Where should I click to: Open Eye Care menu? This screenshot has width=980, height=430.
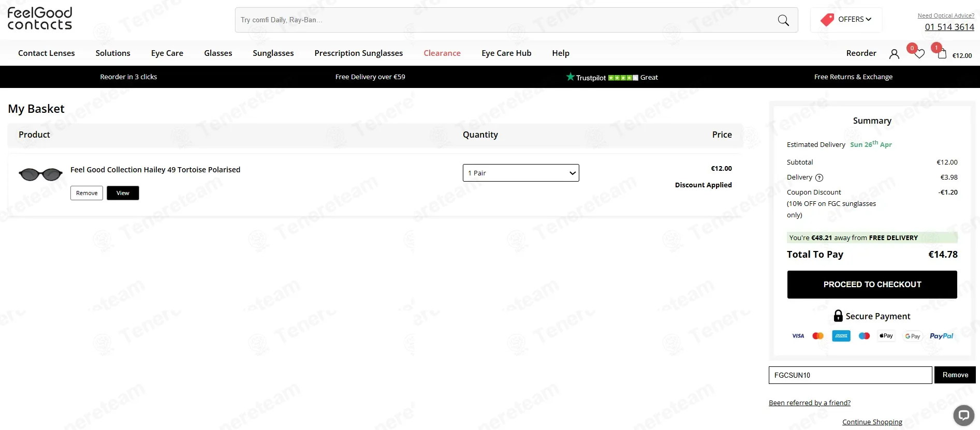coord(167,53)
